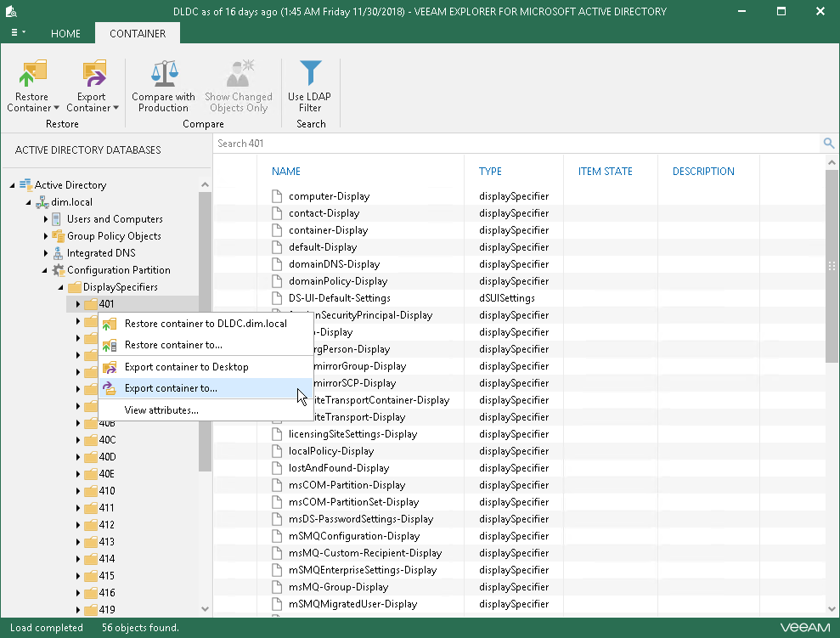
Task: Sort the list by NAME column
Action: tap(286, 172)
